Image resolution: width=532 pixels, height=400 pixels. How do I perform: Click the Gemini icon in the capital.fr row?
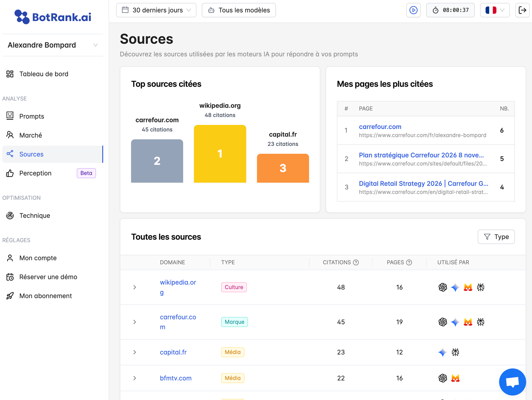coord(443,352)
